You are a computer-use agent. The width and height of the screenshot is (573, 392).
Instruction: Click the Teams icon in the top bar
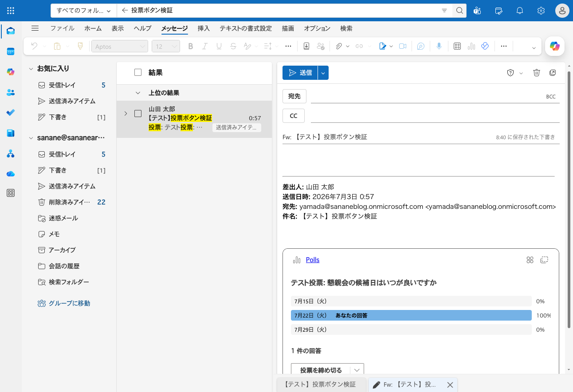coord(477,11)
